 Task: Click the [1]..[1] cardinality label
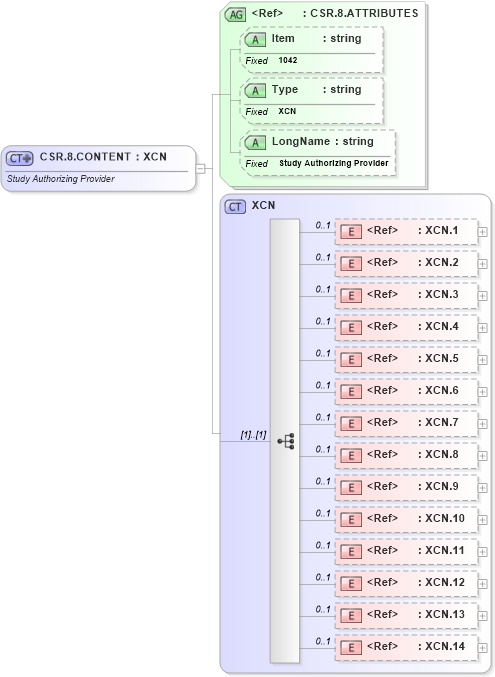pyautogui.click(x=253, y=435)
